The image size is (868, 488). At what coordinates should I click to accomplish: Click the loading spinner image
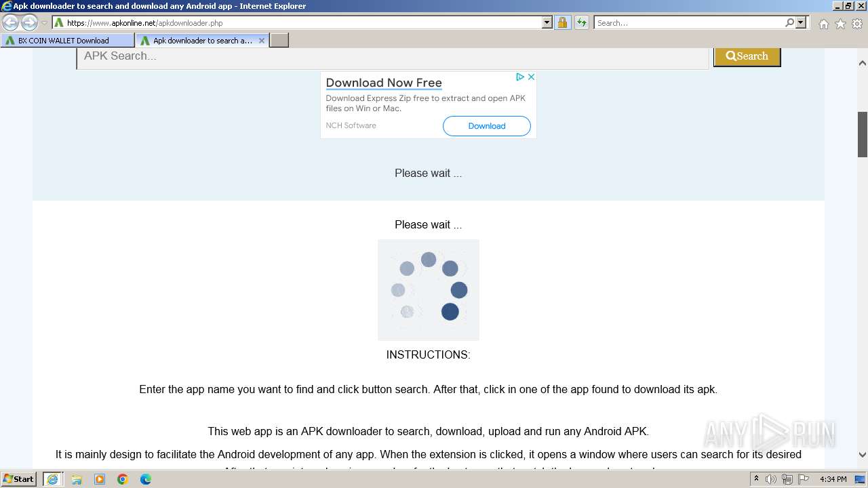click(429, 290)
